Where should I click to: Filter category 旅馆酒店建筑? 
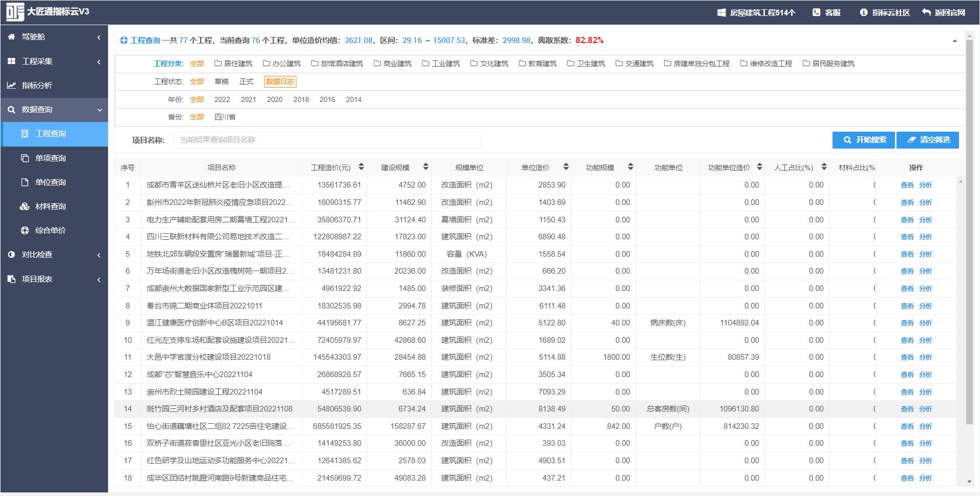[337, 64]
